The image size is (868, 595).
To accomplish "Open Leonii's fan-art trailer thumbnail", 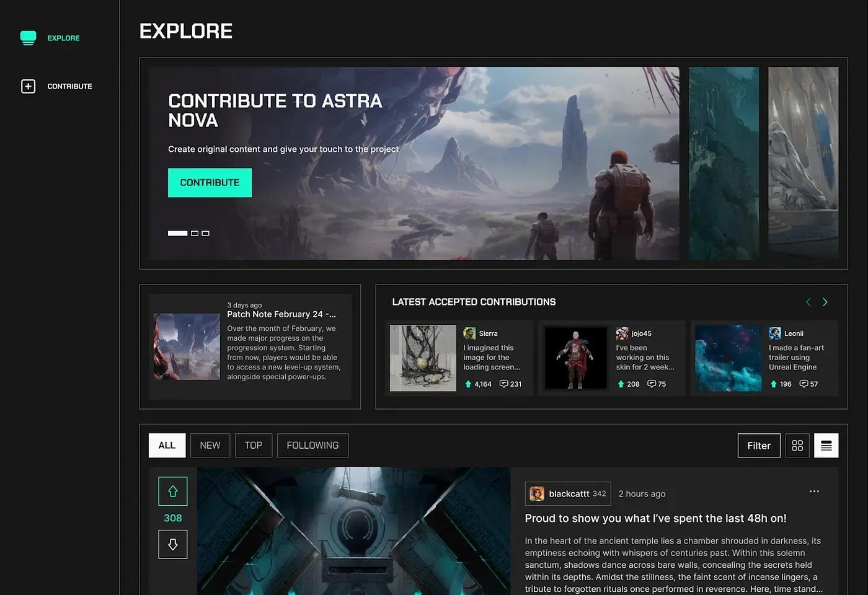I will coord(728,358).
